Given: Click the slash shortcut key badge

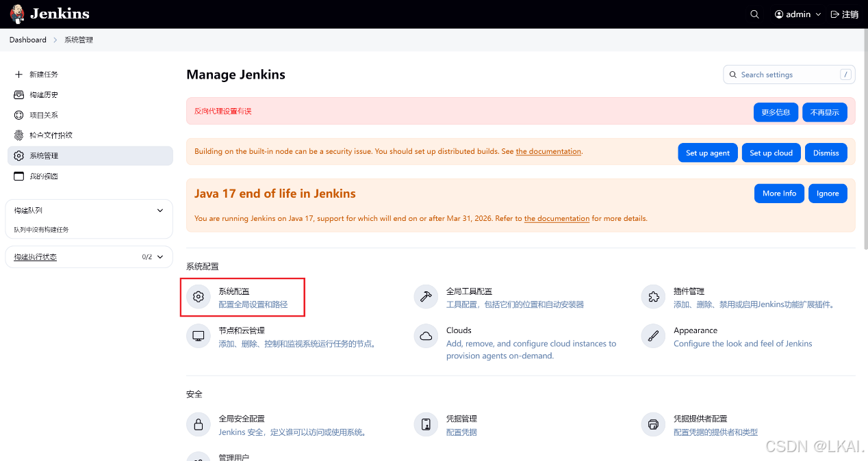Looking at the screenshot, I should [846, 75].
